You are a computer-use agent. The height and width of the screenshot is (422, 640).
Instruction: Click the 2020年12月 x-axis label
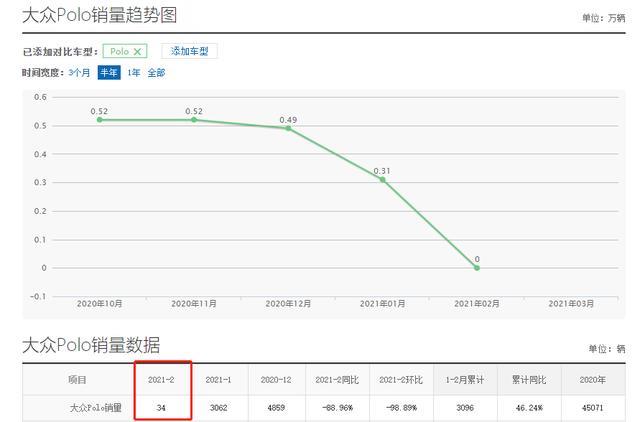coord(288,304)
